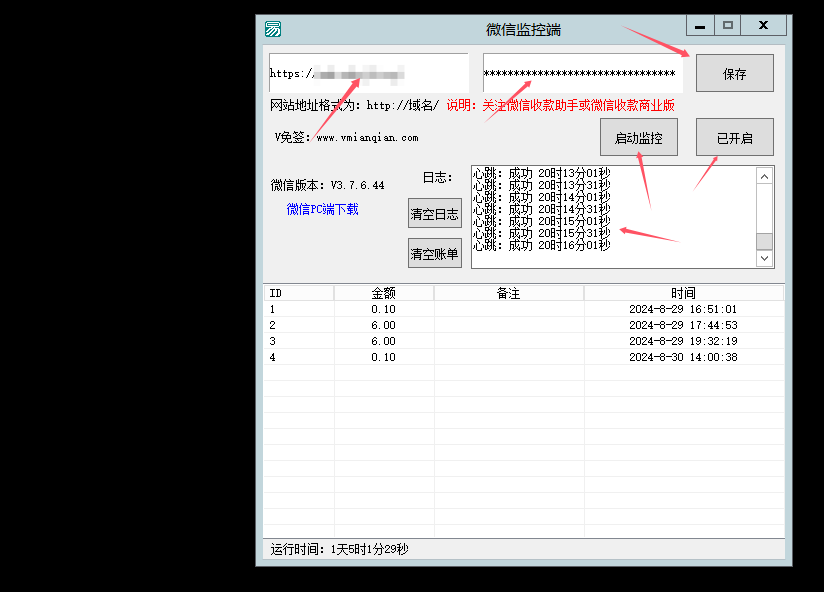Start monitoring with 启动监控 button
824x592 pixels.
(x=638, y=138)
